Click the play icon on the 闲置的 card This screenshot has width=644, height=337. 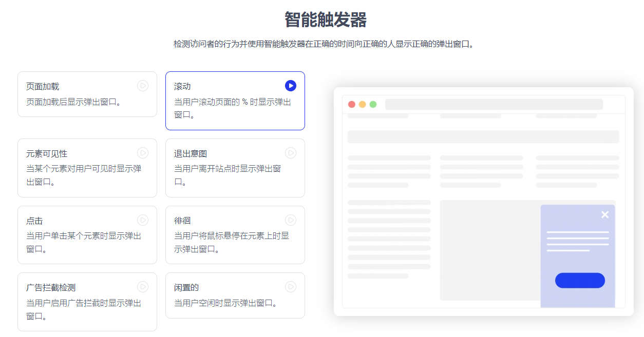pos(291,287)
